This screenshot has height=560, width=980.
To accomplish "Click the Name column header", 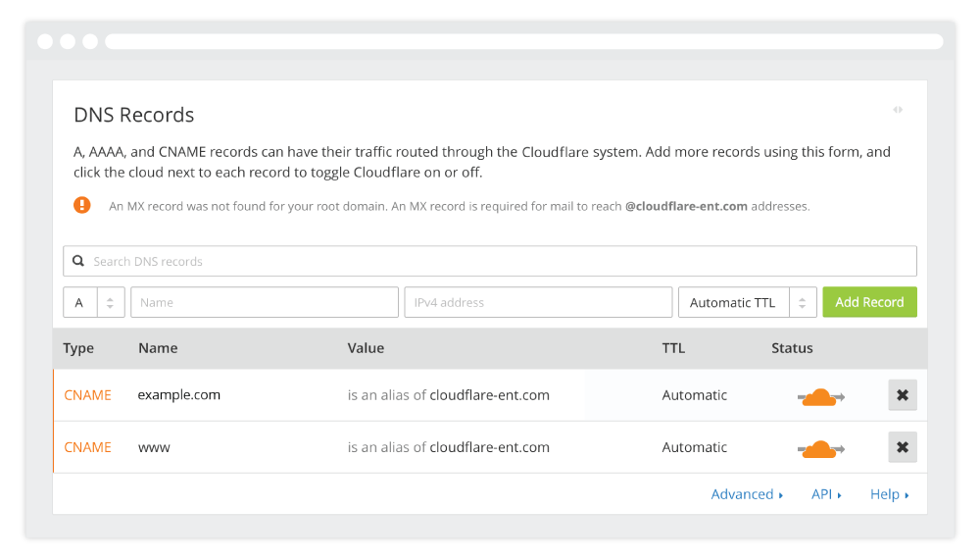I will click(158, 348).
